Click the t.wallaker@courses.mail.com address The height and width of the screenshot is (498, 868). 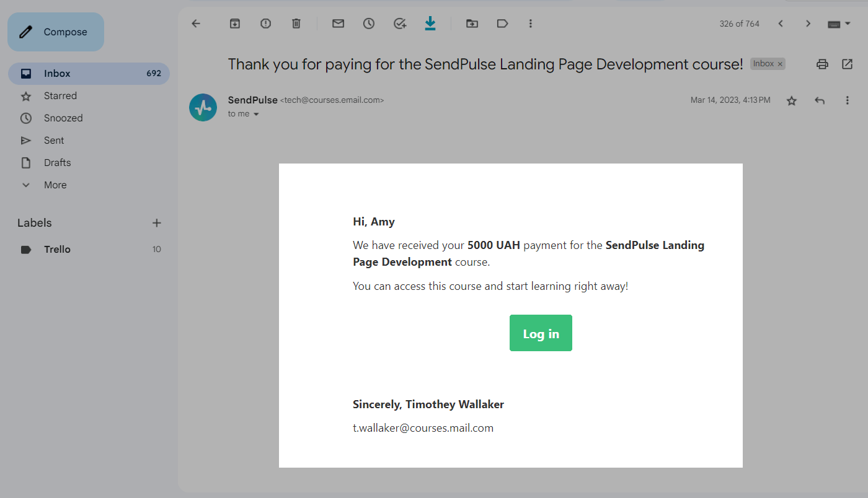(423, 428)
